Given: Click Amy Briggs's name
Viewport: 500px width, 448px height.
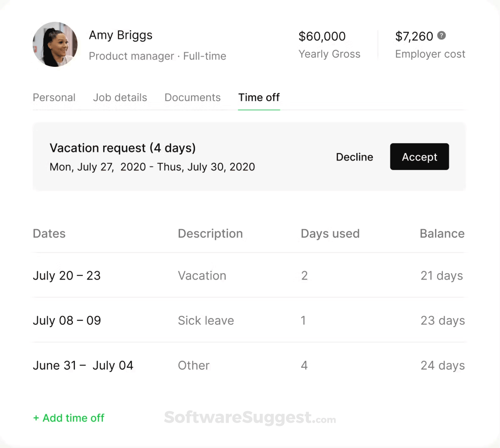Looking at the screenshot, I should (x=121, y=35).
